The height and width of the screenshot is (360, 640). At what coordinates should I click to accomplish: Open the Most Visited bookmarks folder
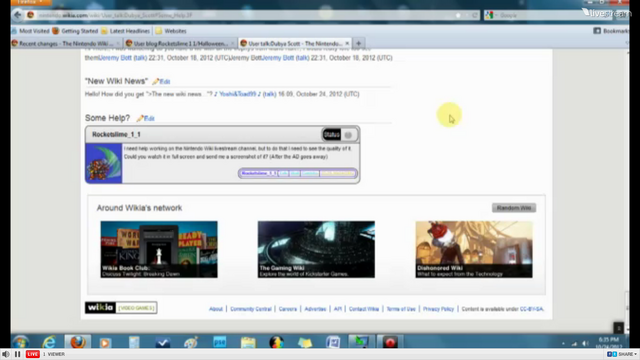click(x=31, y=31)
